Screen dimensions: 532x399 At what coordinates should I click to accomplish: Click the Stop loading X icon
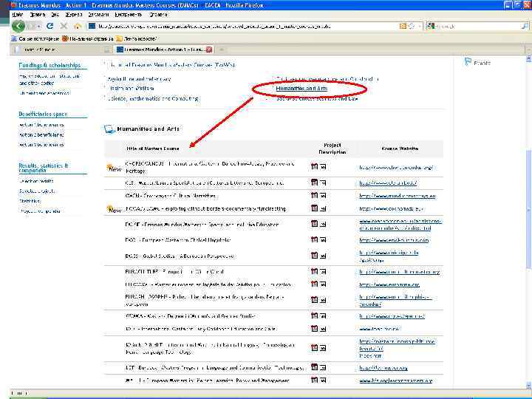pyautogui.click(x=64, y=26)
